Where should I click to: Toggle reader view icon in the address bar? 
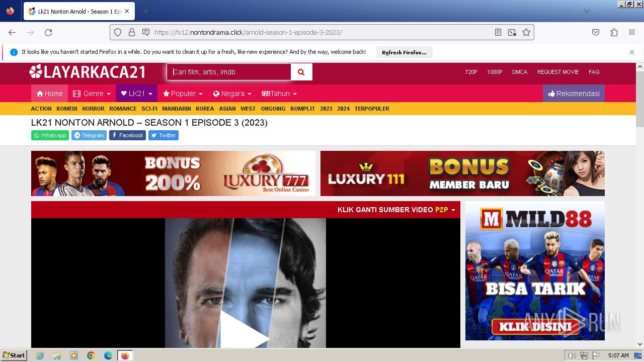coord(498,32)
